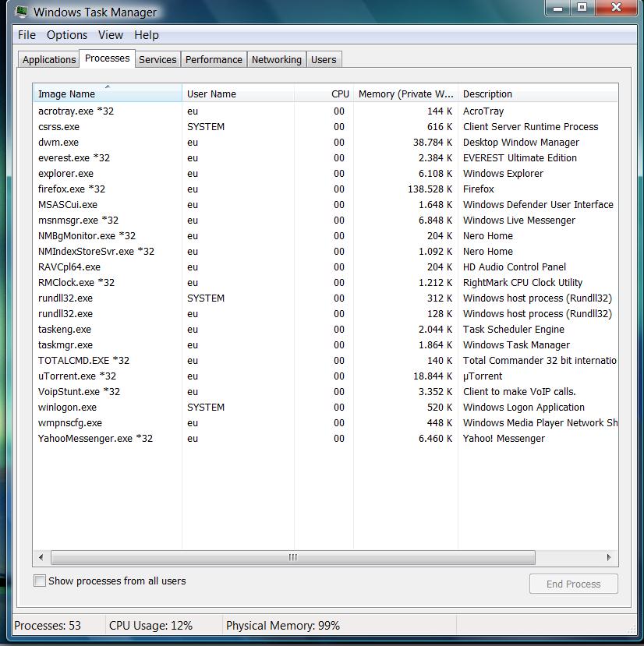The width and height of the screenshot is (644, 646).
Task: Open the Help menu
Action: pos(147,35)
